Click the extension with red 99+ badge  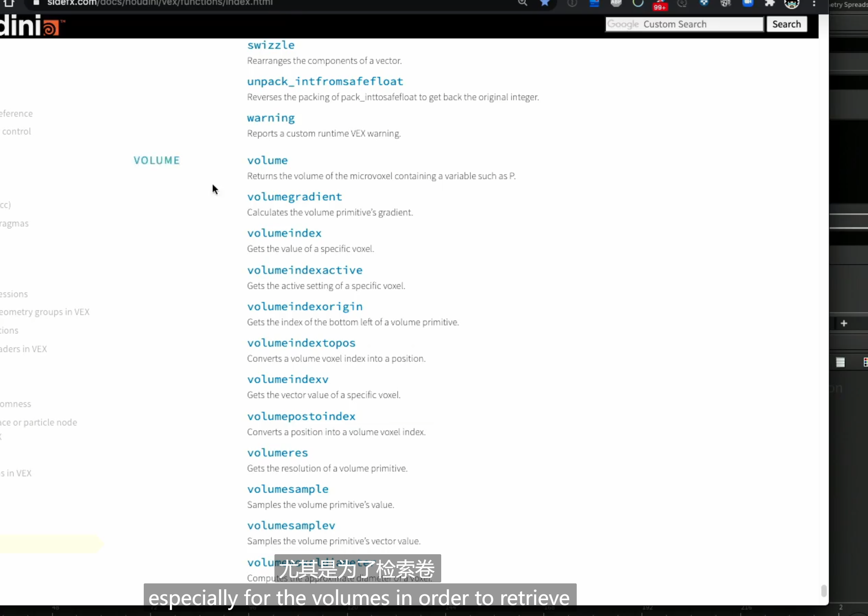[x=660, y=4]
